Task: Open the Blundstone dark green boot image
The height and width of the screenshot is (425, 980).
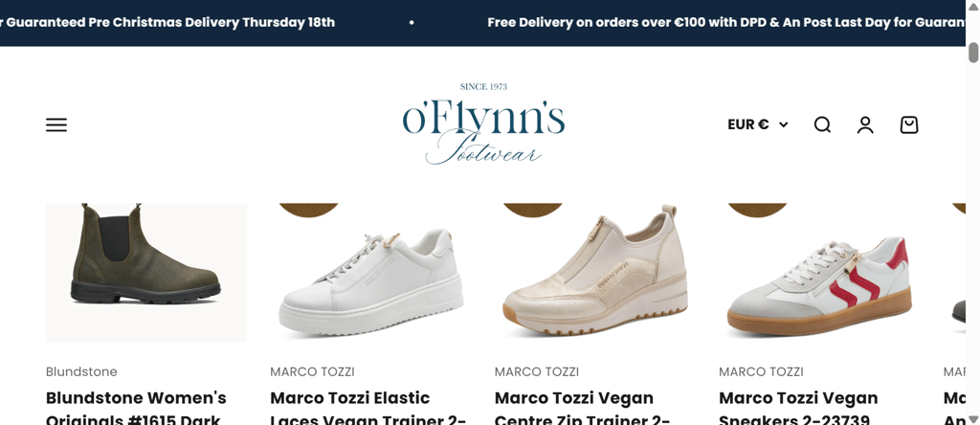Action: pyautogui.click(x=146, y=273)
